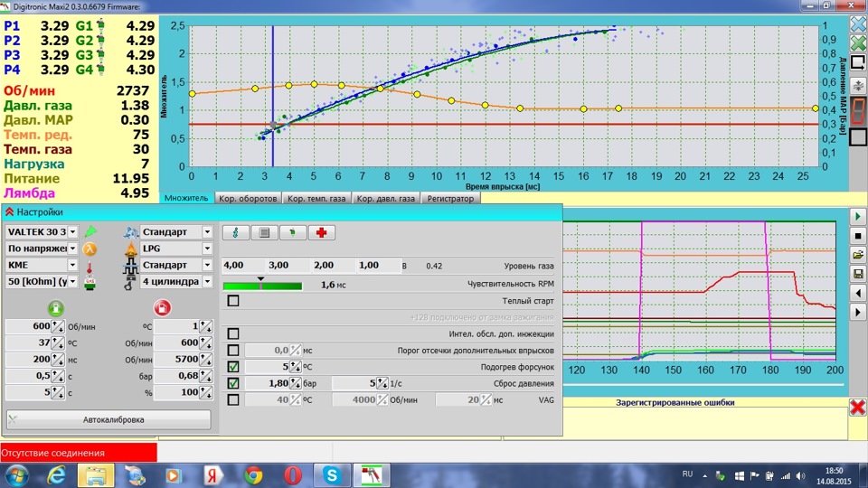Image resolution: width=868 pixels, height=488 pixels.
Task: Click the orange lambda sensor icon
Action: 90,249
